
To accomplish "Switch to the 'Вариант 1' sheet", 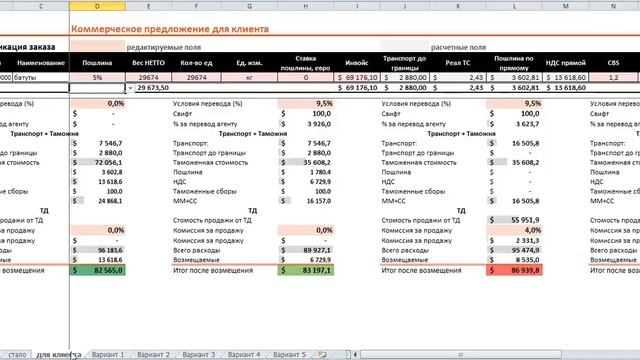I will click(x=108, y=354).
